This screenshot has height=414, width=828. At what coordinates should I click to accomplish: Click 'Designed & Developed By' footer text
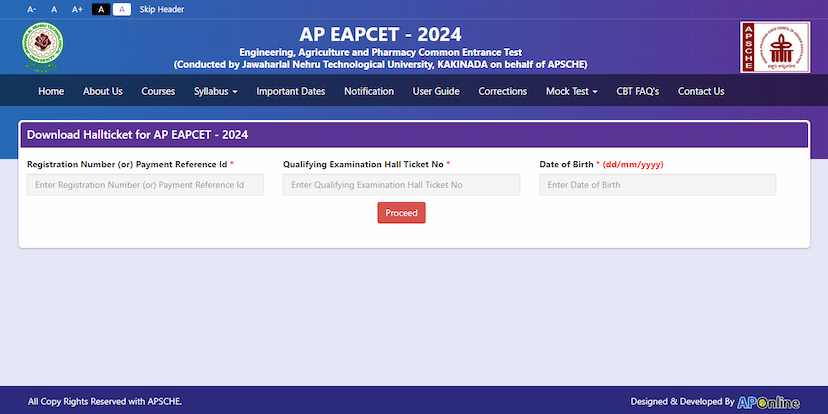[x=682, y=402]
